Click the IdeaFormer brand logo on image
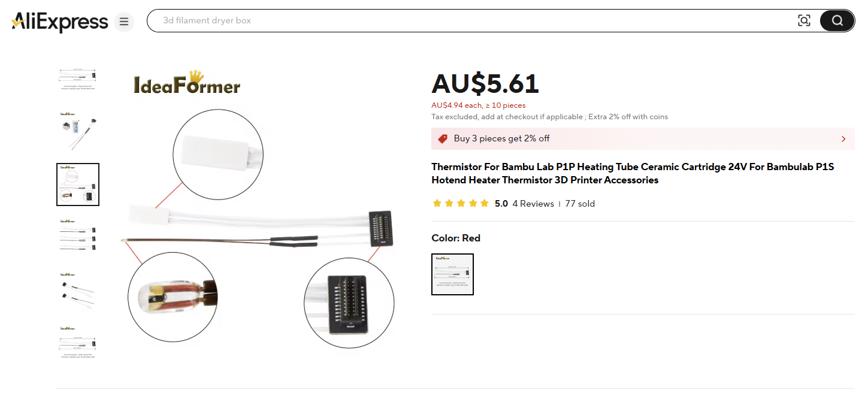This screenshot has height=396, width=868. (186, 83)
